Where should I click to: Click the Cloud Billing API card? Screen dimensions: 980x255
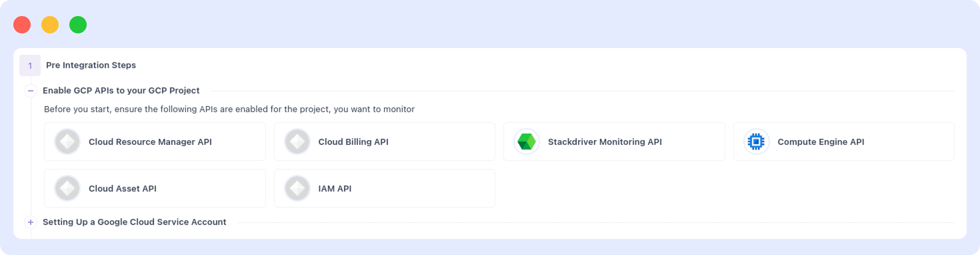pos(384,141)
